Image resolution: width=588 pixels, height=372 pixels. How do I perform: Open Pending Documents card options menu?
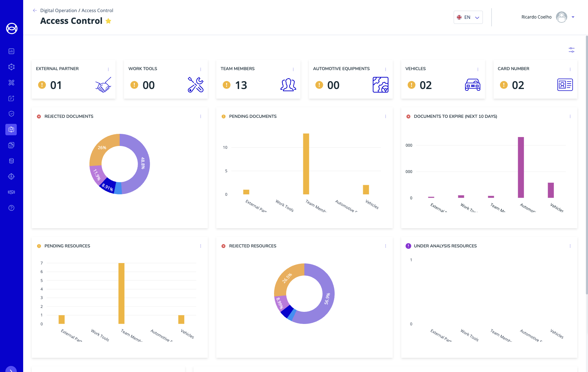pos(385,116)
